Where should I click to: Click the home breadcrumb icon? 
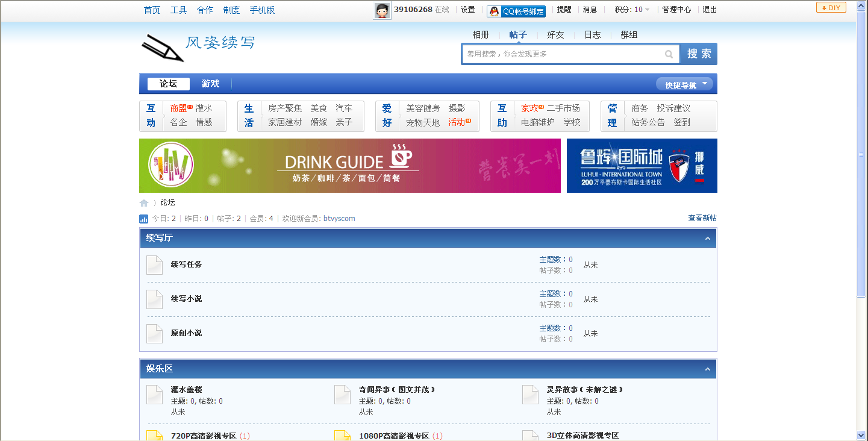click(144, 203)
